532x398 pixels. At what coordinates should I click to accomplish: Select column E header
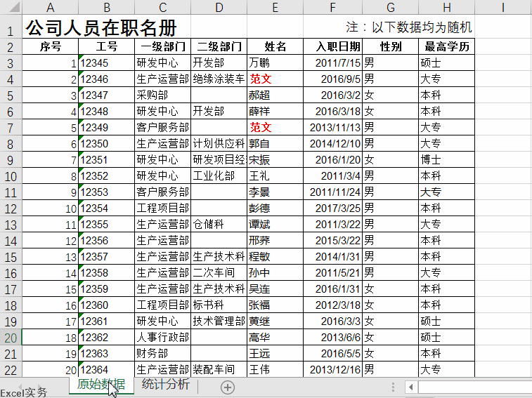(x=275, y=7)
